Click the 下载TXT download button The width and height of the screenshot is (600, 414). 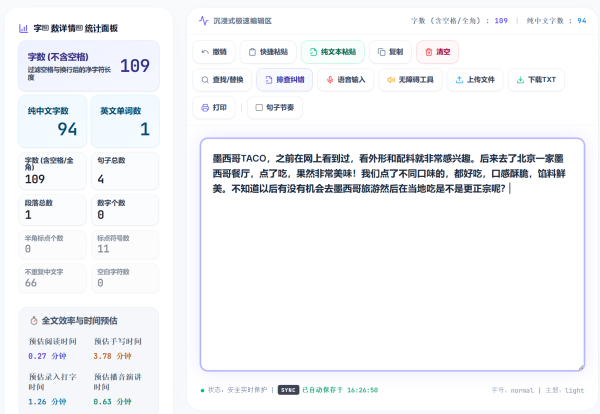tap(536, 80)
